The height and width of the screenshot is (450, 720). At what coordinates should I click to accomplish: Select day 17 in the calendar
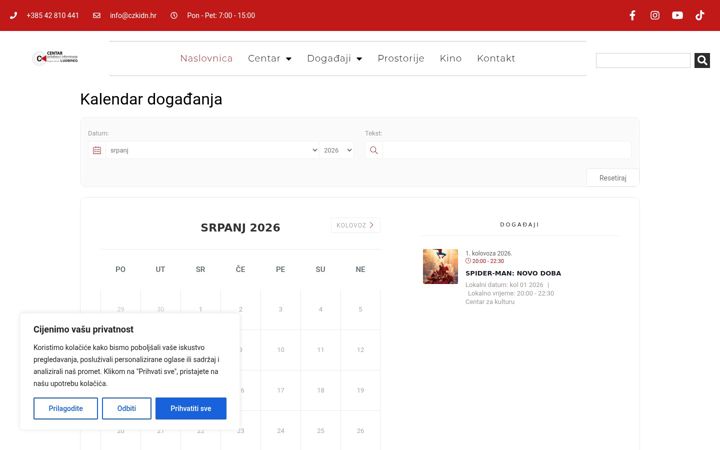click(281, 390)
